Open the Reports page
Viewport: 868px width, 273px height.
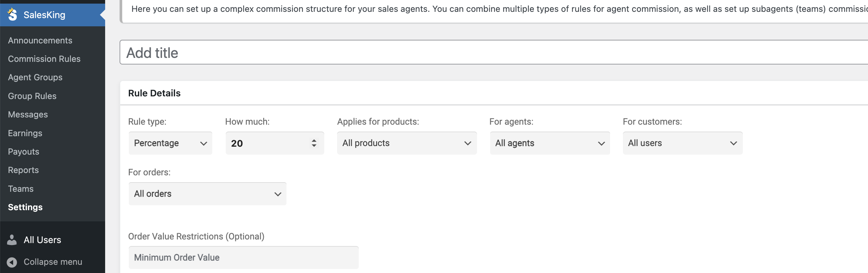pyautogui.click(x=23, y=170)
